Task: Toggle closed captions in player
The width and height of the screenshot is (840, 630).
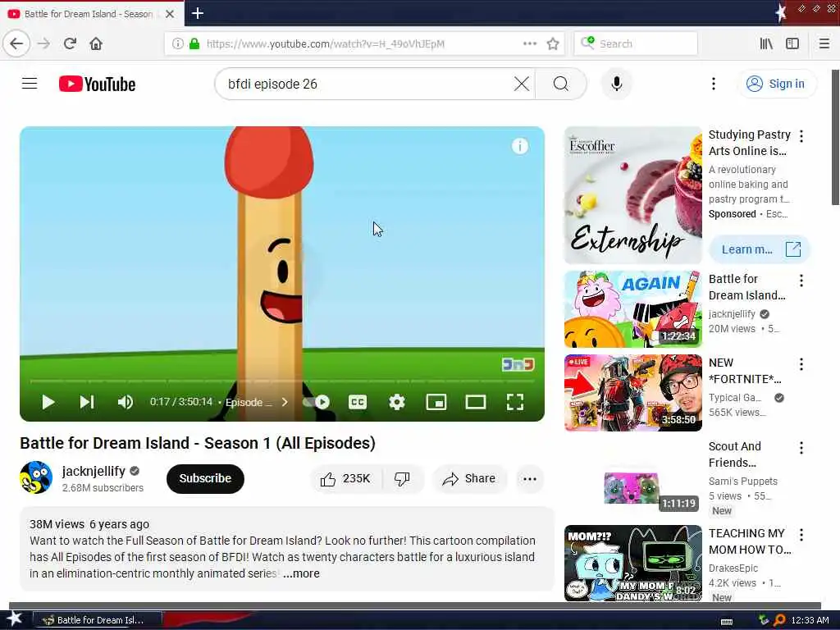Action: pos(358,402)
